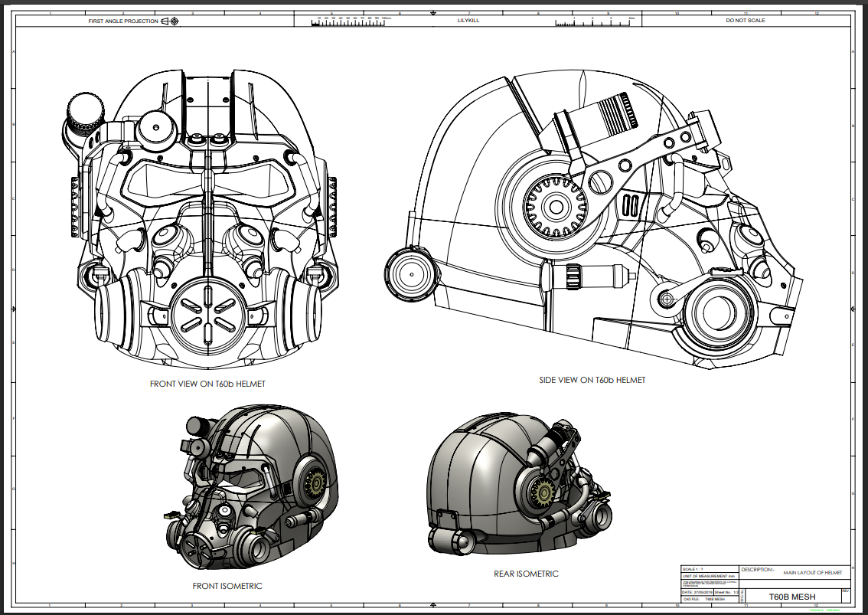Click the 'SCALE 1 :' field in title block

click(710, 569)
